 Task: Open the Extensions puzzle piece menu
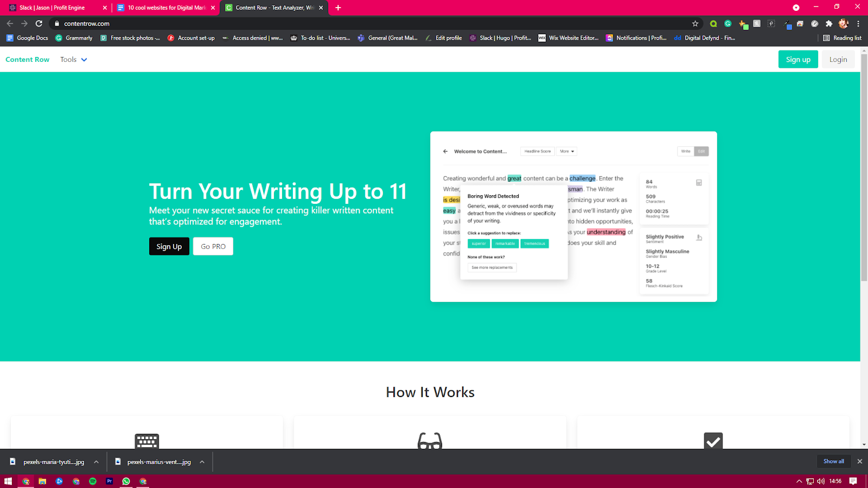[x=829, y=23]
